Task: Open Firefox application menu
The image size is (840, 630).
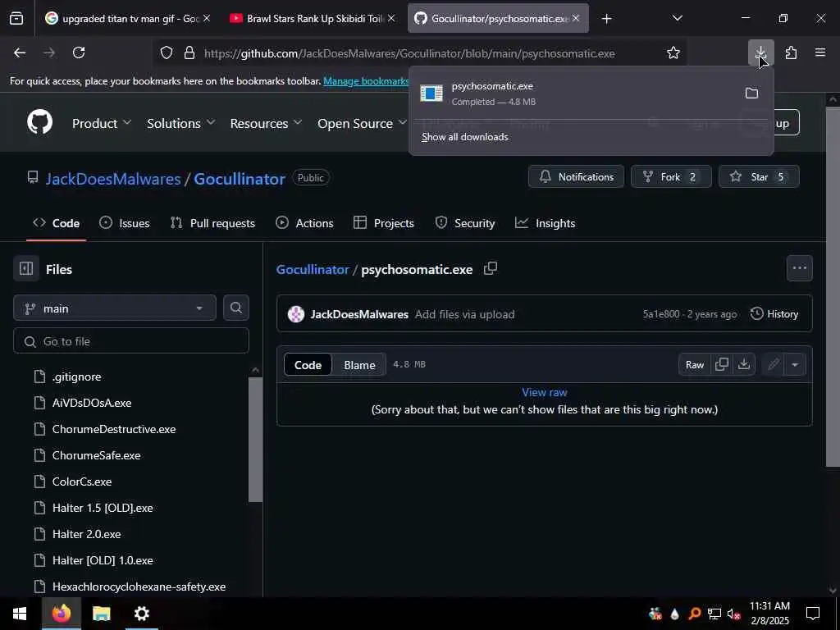Action: pos(820,52)
